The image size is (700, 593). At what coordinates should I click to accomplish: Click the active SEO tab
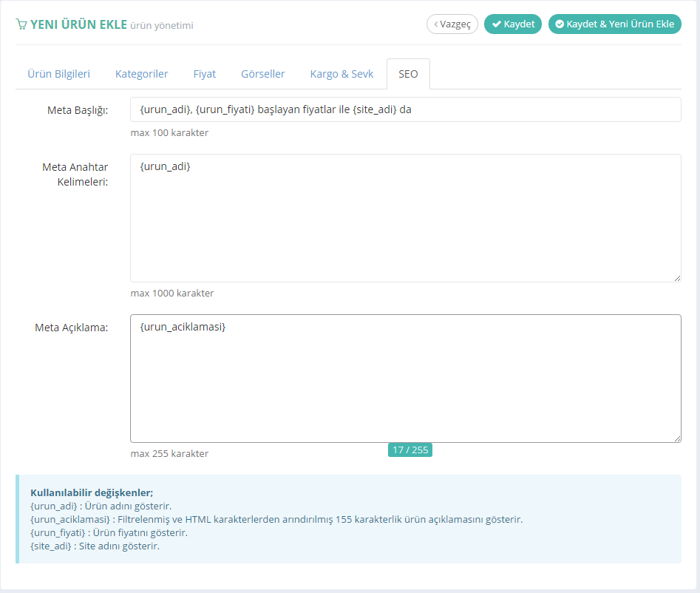[408, 75]
